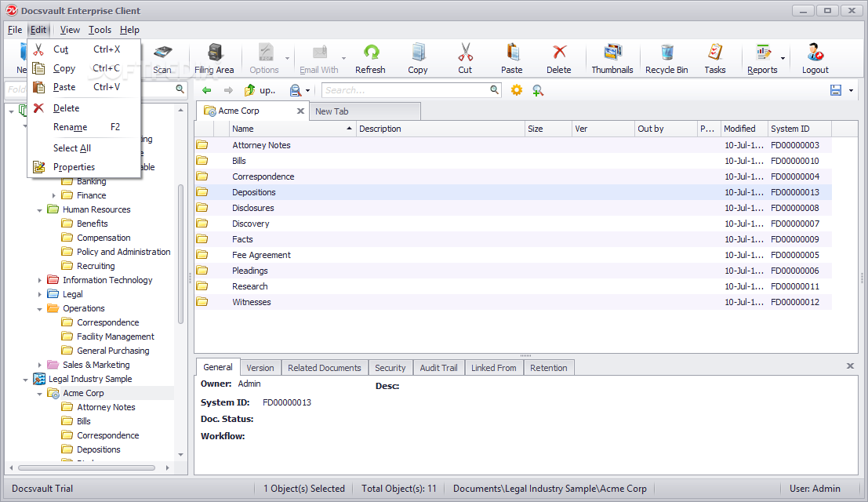This screenshot has width=868, height=502.
Task: Select Policy and Administration in folder tree
Action: [123, 252]
